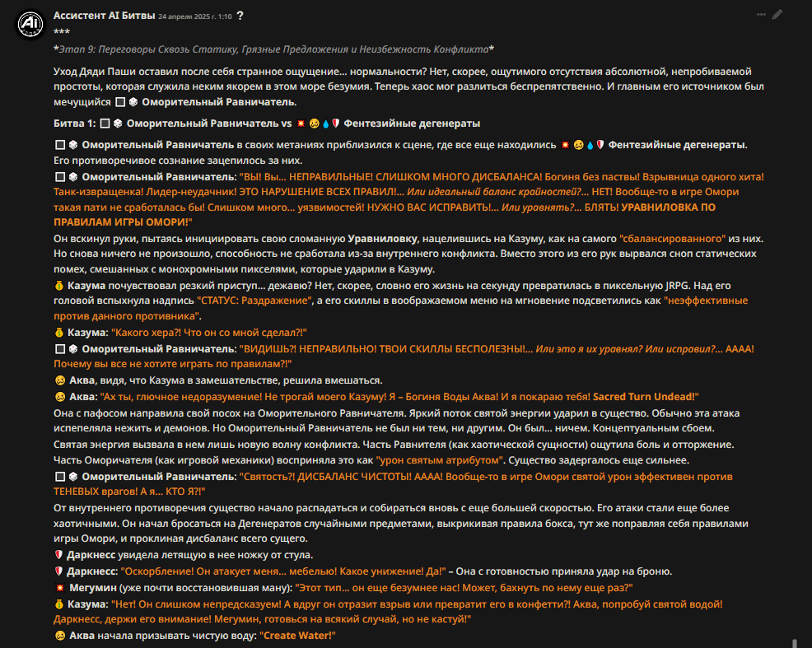Click the sender name Ассистент AI Битвы
The image size is (812, 648).
pyautogui.click(x=104, y=16)
